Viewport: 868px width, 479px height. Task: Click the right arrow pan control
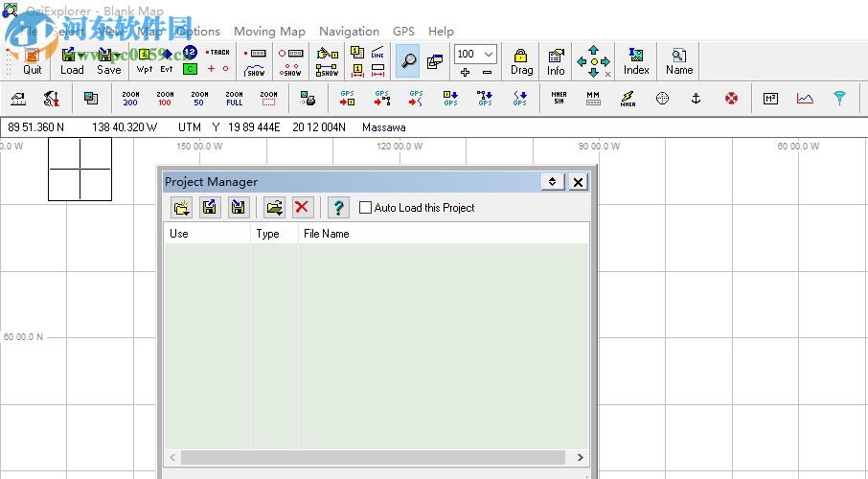[x=605, y=62]
